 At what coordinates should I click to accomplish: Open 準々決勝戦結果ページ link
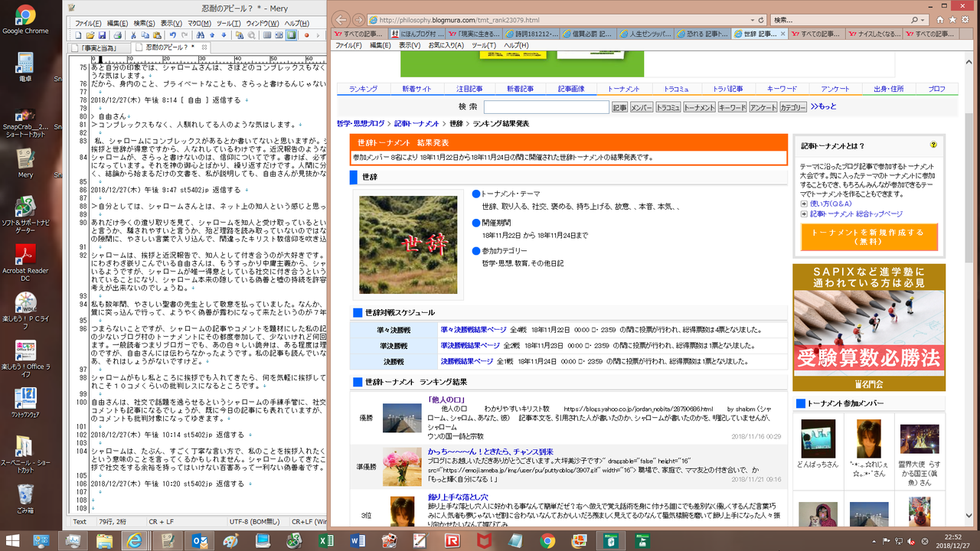[x=473, y=330]
